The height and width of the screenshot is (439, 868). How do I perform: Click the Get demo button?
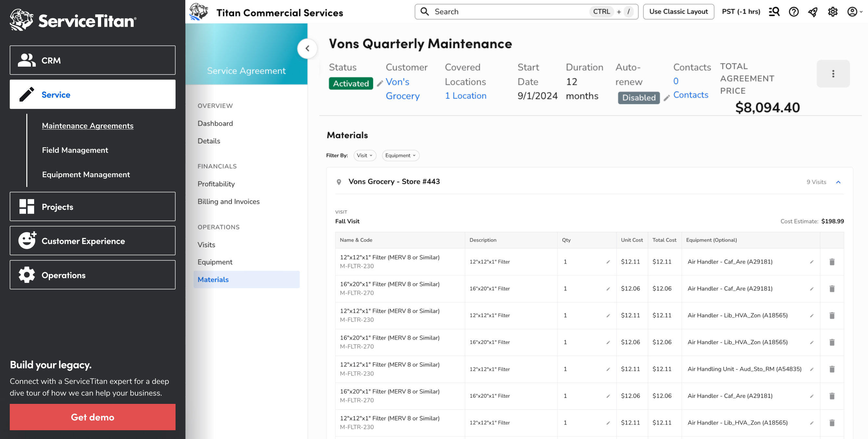pyautogui.click(x=92, y=417)
